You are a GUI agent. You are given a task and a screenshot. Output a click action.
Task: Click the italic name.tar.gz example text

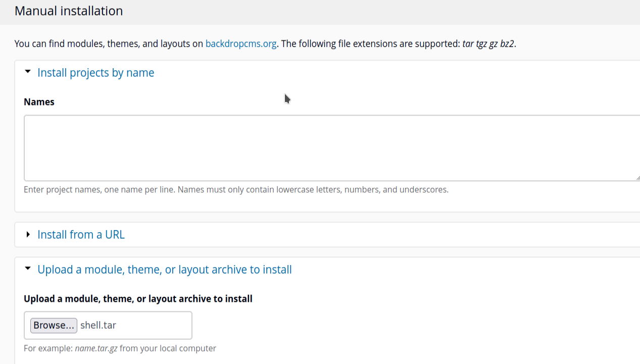96,348
